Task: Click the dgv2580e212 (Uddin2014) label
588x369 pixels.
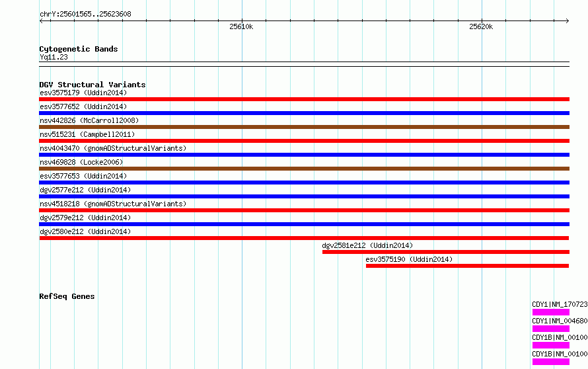Action: (x=85, y=231)
